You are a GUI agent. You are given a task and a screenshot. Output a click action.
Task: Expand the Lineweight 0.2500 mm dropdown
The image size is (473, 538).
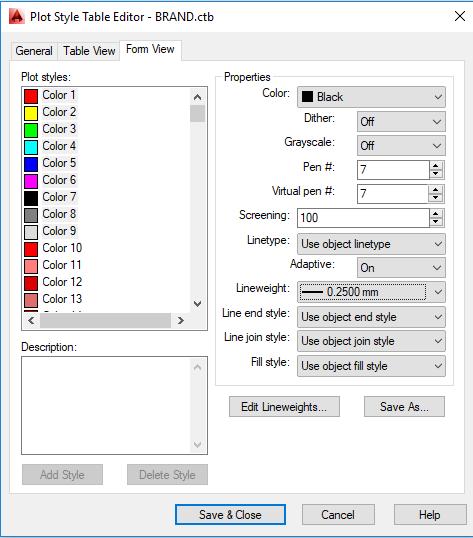(371, 292)
